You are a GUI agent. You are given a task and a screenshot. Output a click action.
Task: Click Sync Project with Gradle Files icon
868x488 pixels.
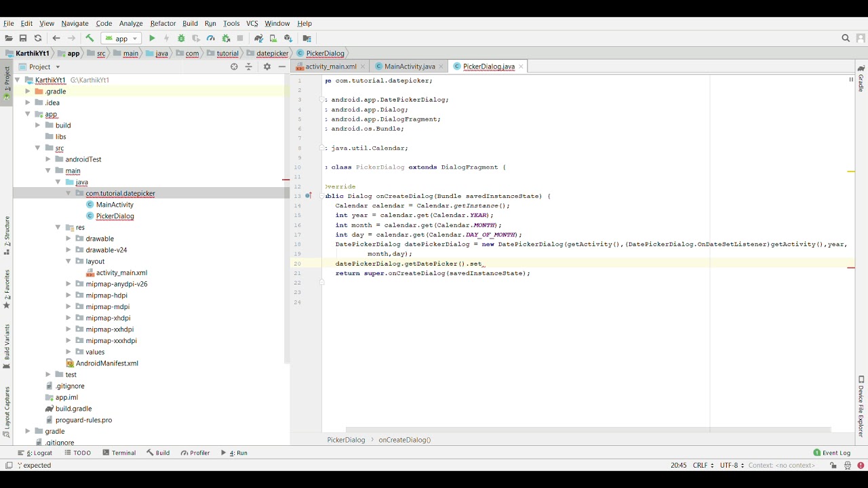click(x=258, y=39)
